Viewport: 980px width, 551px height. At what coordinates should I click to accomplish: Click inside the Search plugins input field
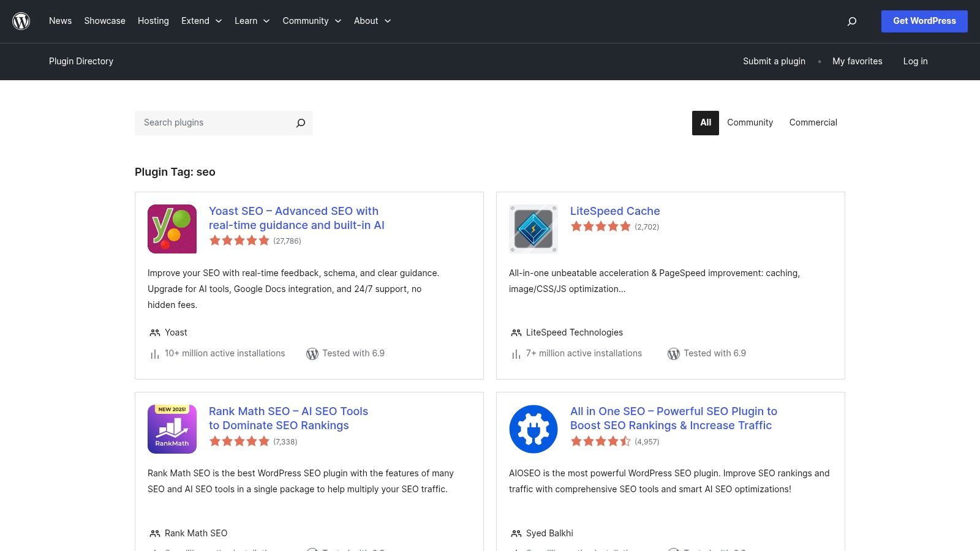208,122
